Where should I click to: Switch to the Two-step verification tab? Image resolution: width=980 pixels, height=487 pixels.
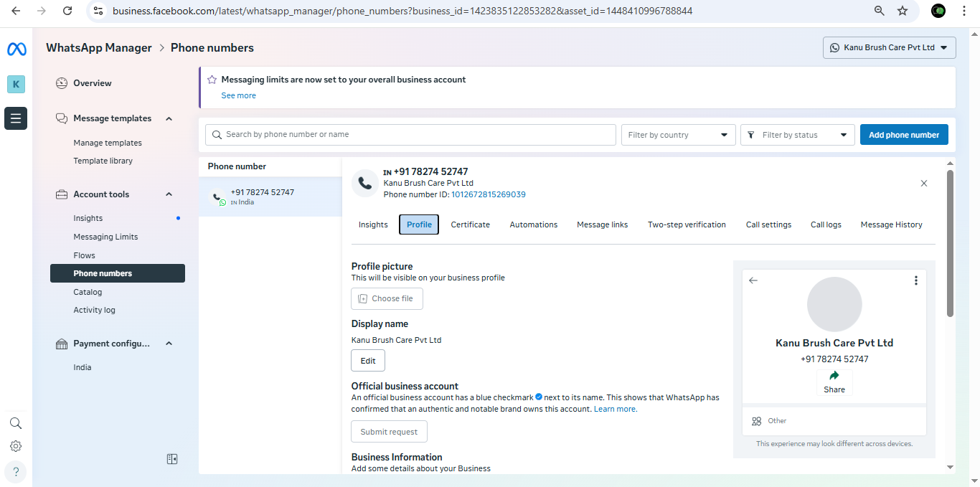[687, 224]
